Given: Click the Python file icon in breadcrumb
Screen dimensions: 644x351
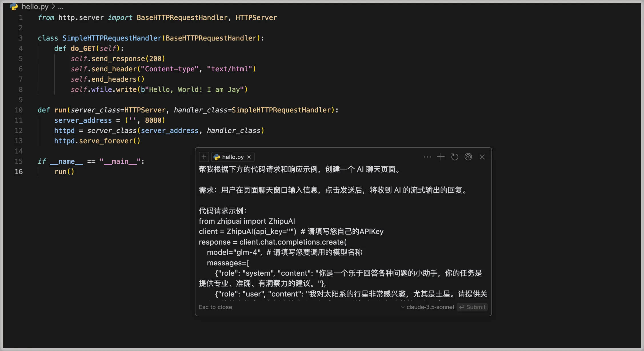Looking at the screenshot, I should coord(14,7).
